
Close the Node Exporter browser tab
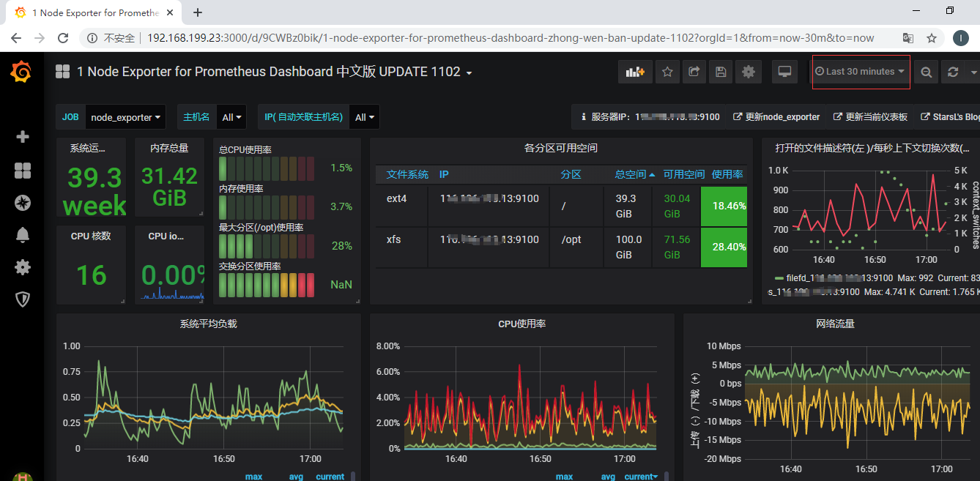click(x=171, y=12)
